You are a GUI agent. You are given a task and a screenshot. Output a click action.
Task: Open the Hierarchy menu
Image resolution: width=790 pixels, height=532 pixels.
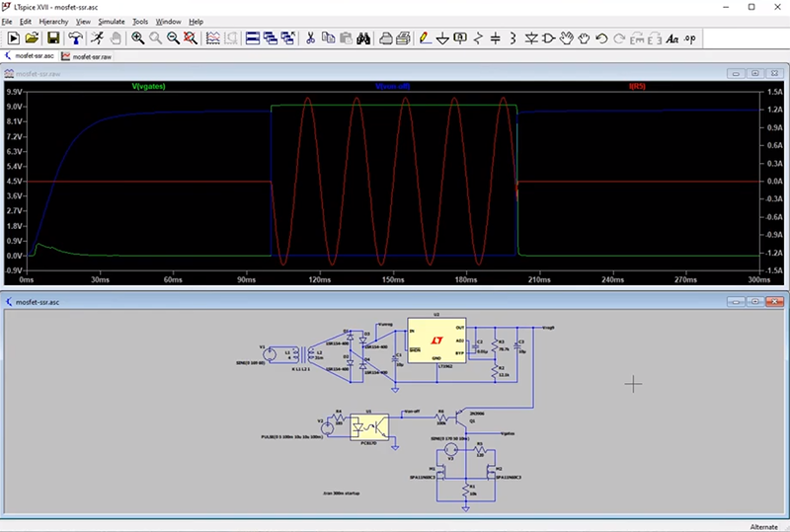click(x=53, y=21)
